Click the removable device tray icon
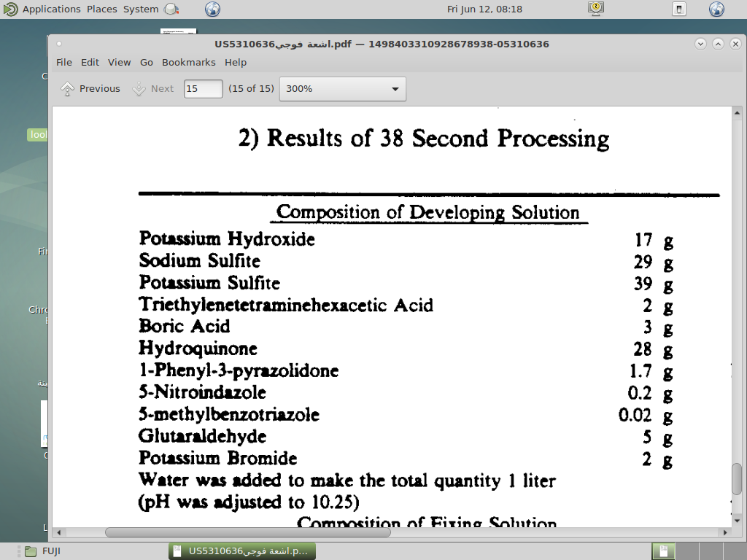This screenshot has height=560, width=747. (x=679, y=9)
